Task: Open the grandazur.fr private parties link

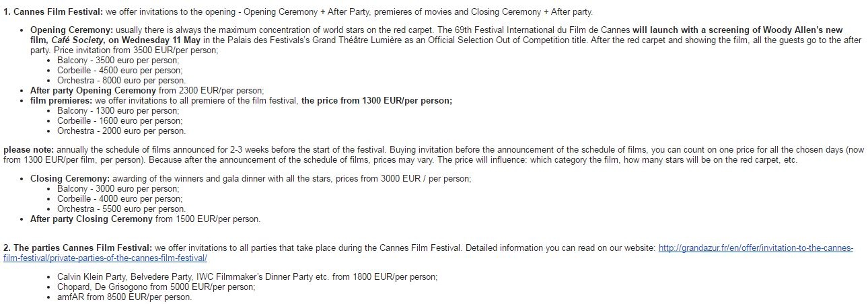Action: [x=756, y=248]
